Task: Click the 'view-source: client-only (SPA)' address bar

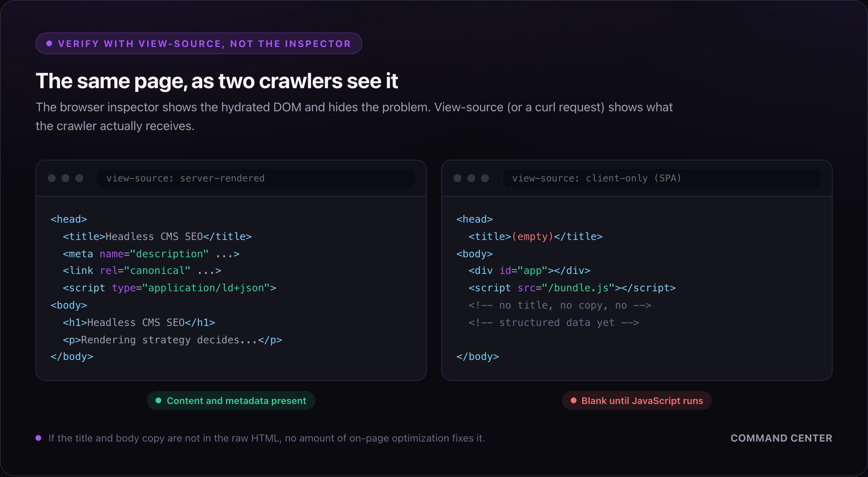Action: pos(661,178)
